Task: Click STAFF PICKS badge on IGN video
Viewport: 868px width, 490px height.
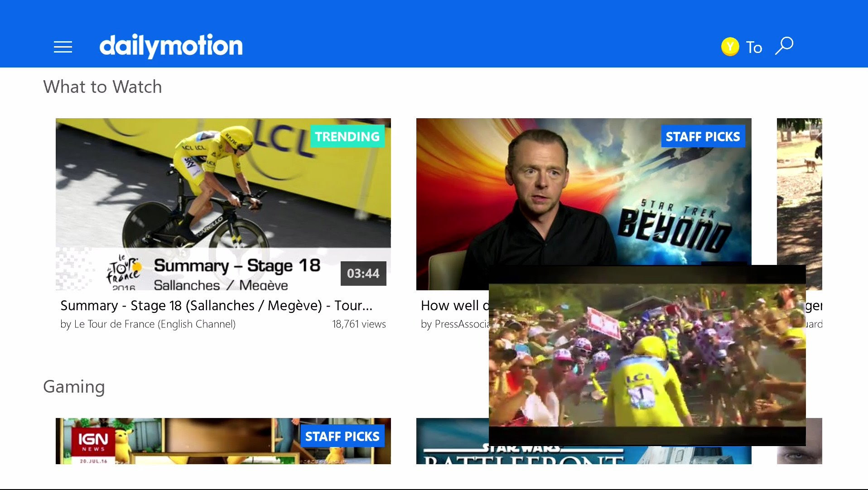Action: tap(342, 436)
